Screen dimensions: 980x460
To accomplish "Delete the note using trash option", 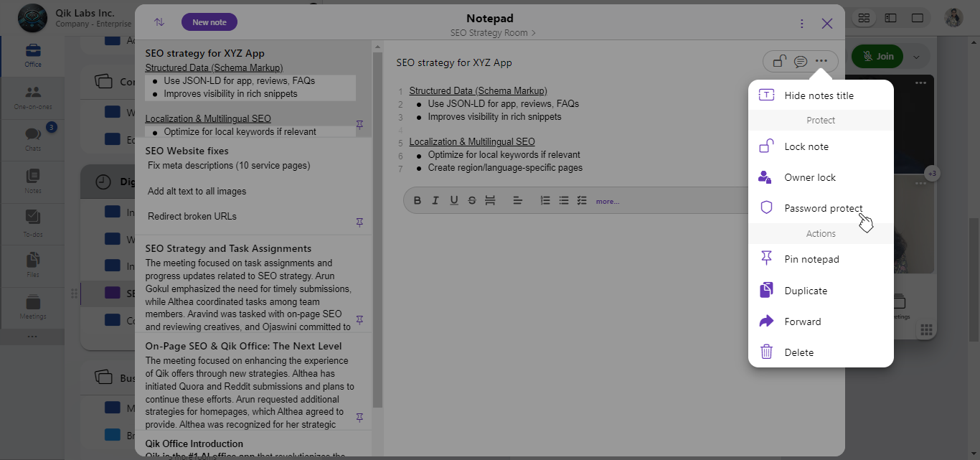I will point(798,352).
